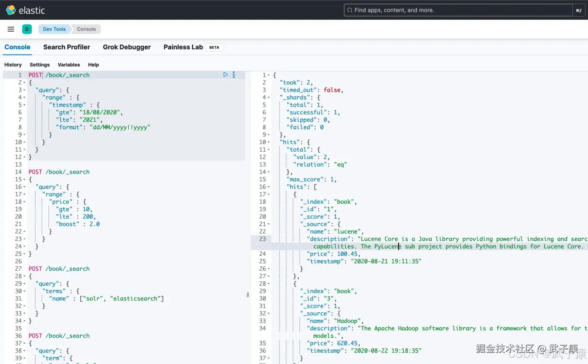Collapse the range block at editor line 17
The height and width of the screenshot is (364, 588).
click(x=24, y=194)
